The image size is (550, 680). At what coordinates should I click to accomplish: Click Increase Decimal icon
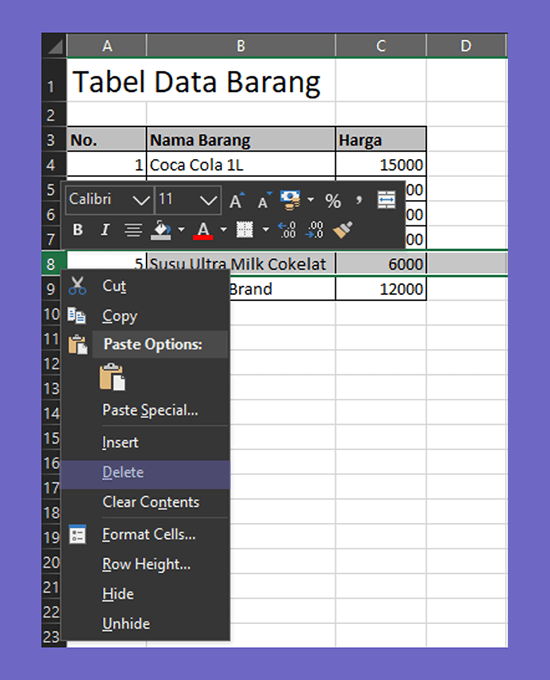(287, 230)
